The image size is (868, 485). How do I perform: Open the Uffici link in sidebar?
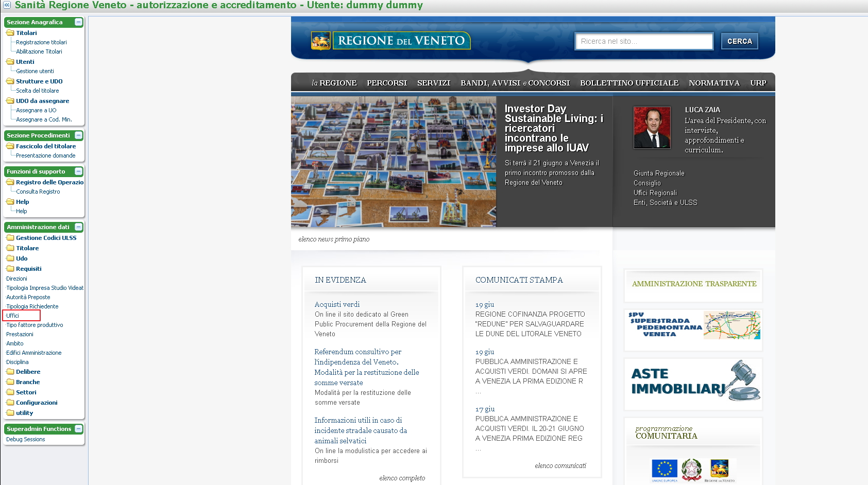[x=13, y=316]
